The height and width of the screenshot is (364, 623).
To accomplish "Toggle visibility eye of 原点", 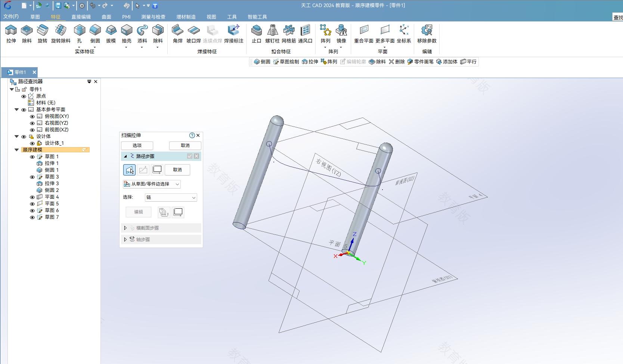I will click(24, 96).
